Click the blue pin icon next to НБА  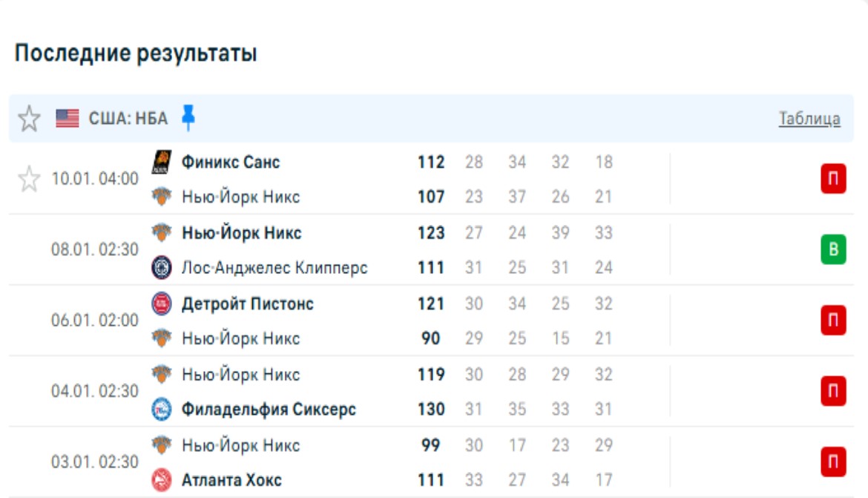point(188,118)
